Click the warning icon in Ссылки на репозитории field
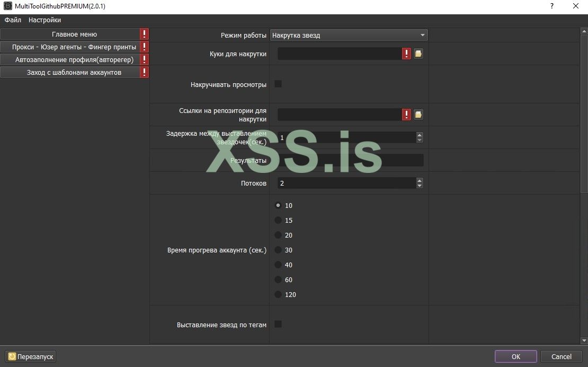 point(406,115)
